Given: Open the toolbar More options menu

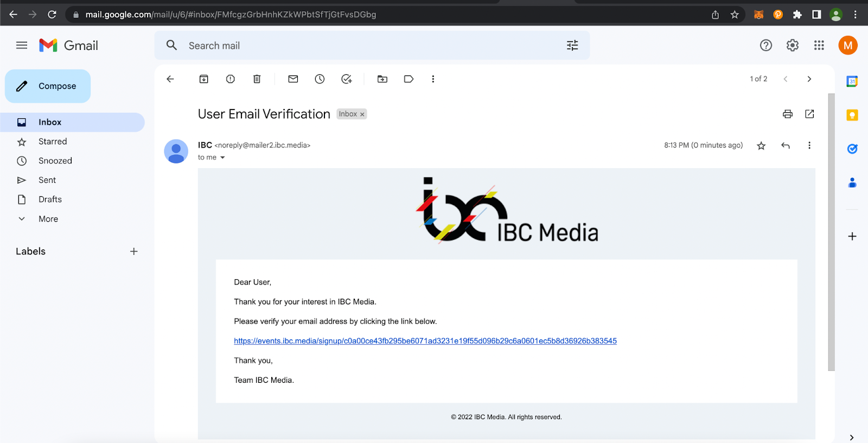Looking at the screenshot, I should tap(433, 79).
